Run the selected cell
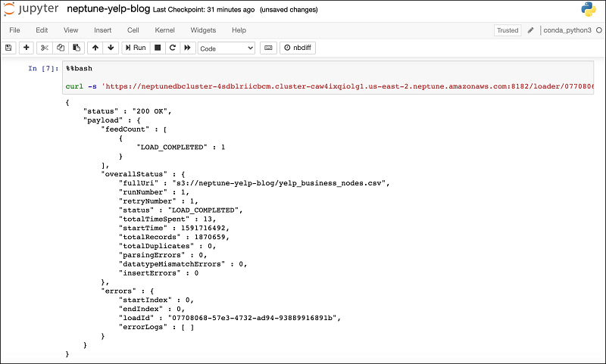Image resolution: width=606 pixels, height=364 pixels. coord(136,48)
